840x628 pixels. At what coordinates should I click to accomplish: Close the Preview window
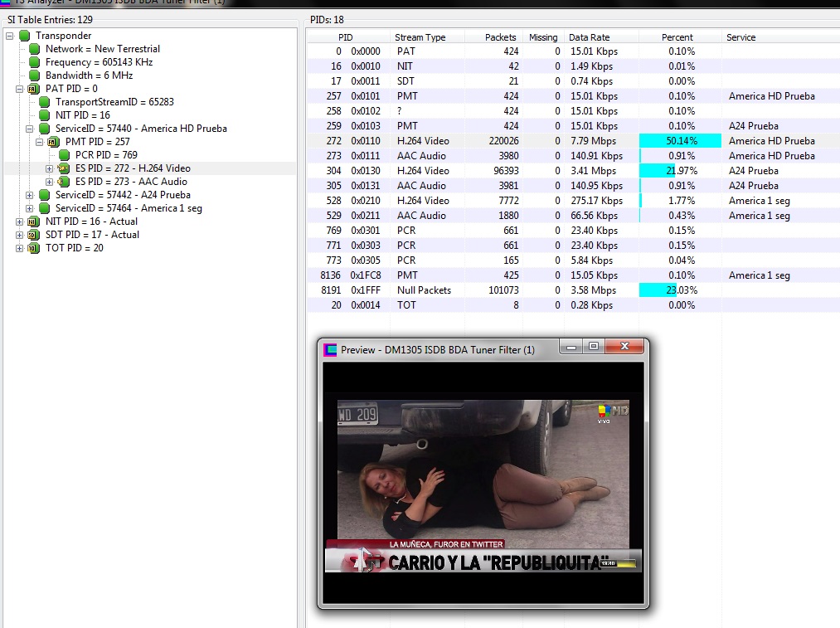tap(624, 347)
